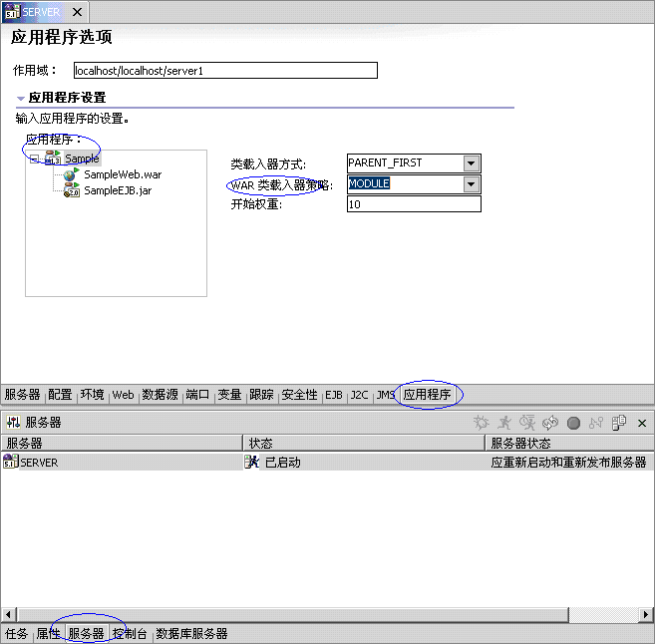
Task: Click the Sample enterprise application icon
Action: coord(53,158)
